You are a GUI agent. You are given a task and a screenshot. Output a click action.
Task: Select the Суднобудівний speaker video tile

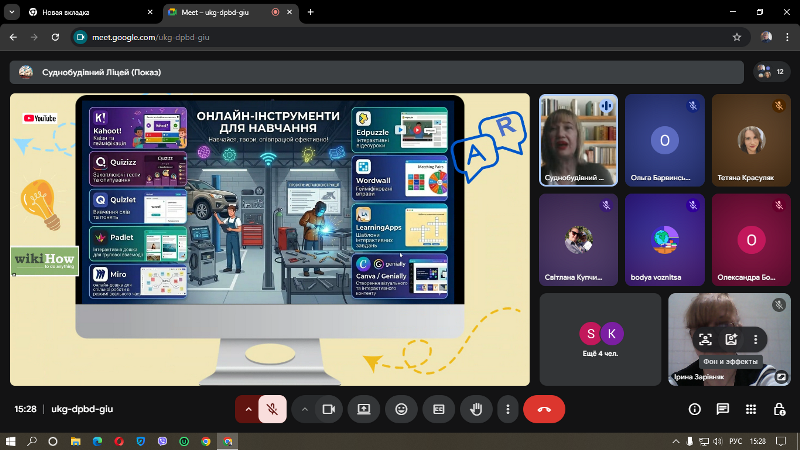coord(579,140)
